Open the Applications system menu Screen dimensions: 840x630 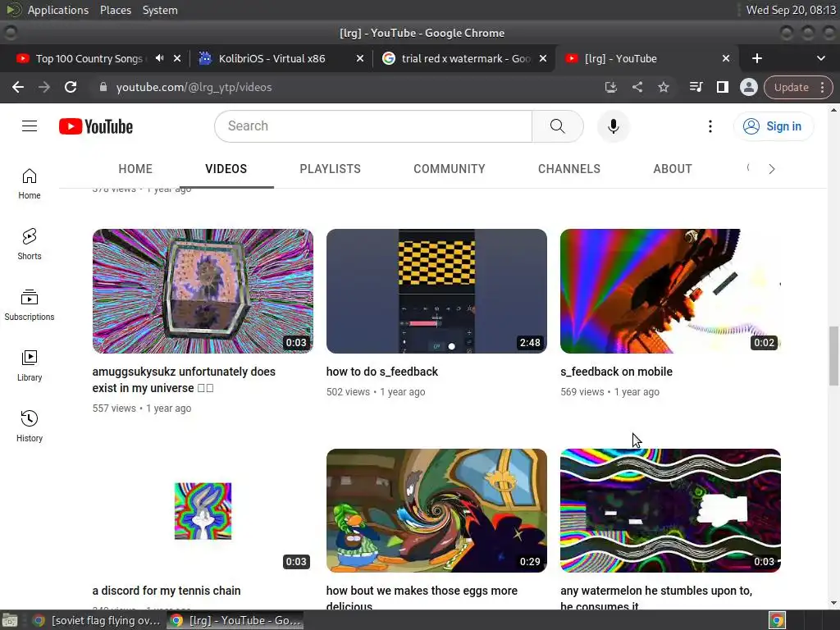[x=58, y=10]
